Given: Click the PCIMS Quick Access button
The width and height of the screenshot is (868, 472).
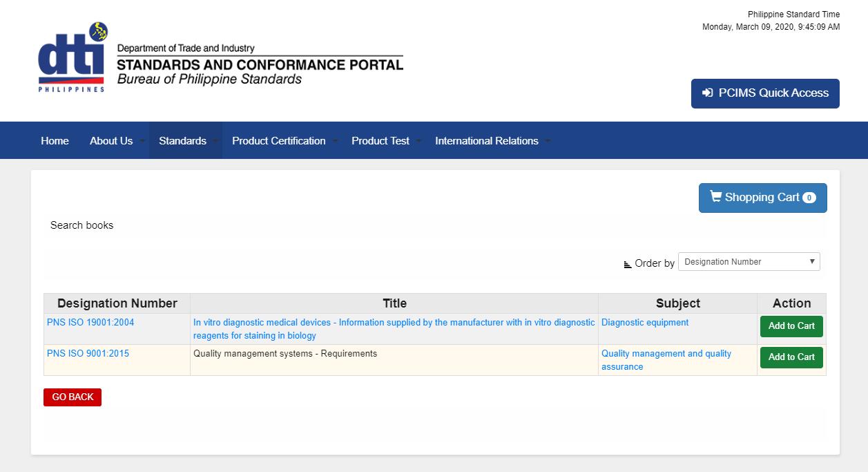Looking at the screenshot, I should point(765,93).
